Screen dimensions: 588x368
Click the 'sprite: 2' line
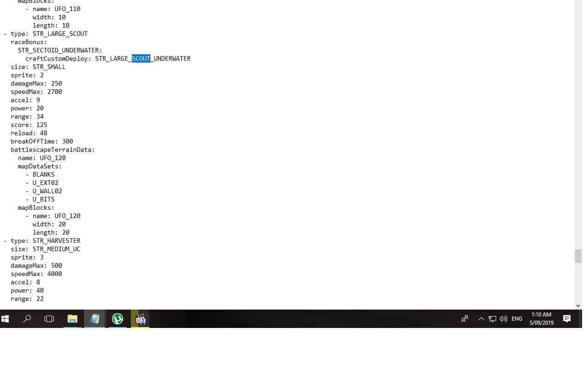tap(27, 75)
